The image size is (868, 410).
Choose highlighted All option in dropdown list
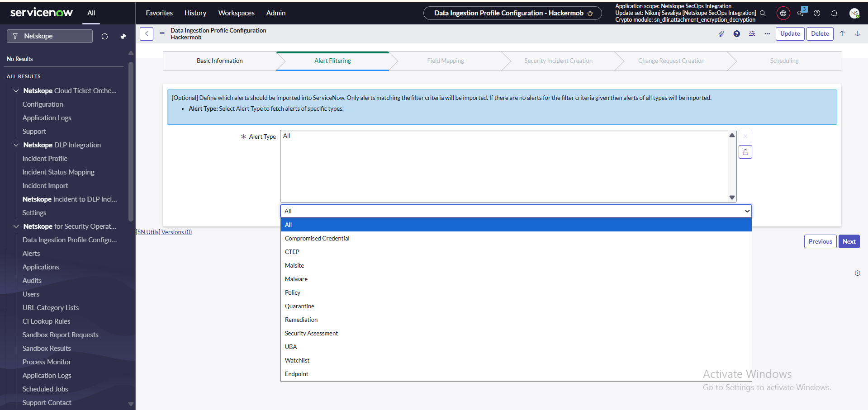click(516, 225)
